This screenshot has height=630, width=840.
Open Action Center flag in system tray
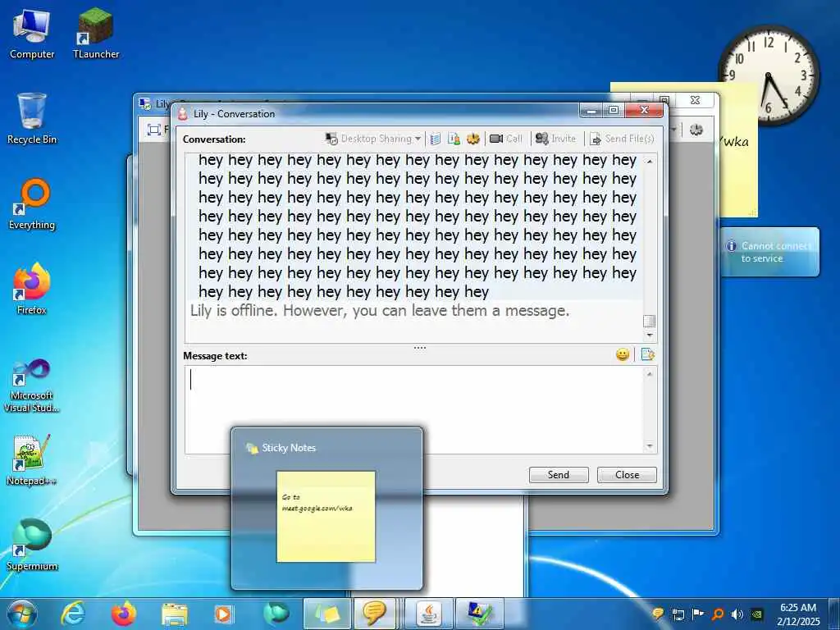(x=698, y=614)
